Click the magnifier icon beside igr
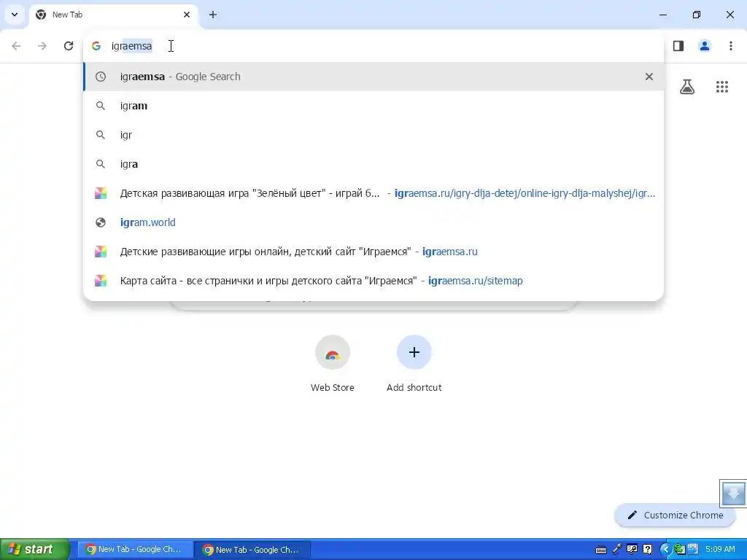The image size is (747, 560). (101, 135)
